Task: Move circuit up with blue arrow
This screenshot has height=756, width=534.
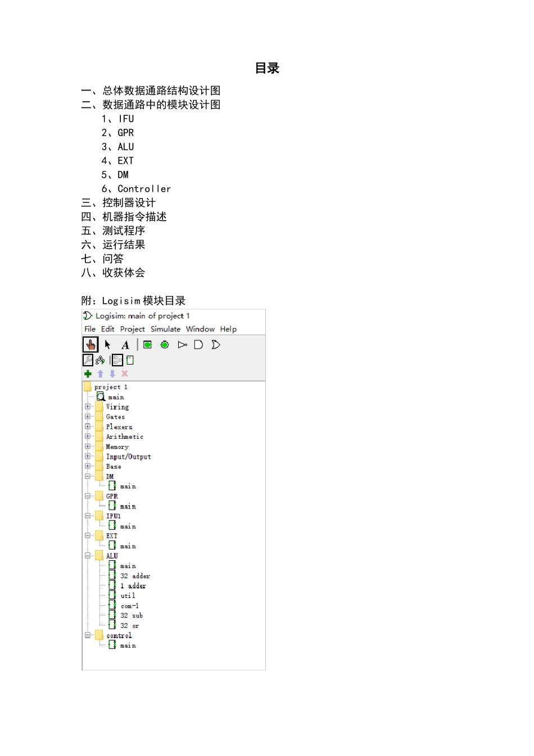Action: coord(100,373)
